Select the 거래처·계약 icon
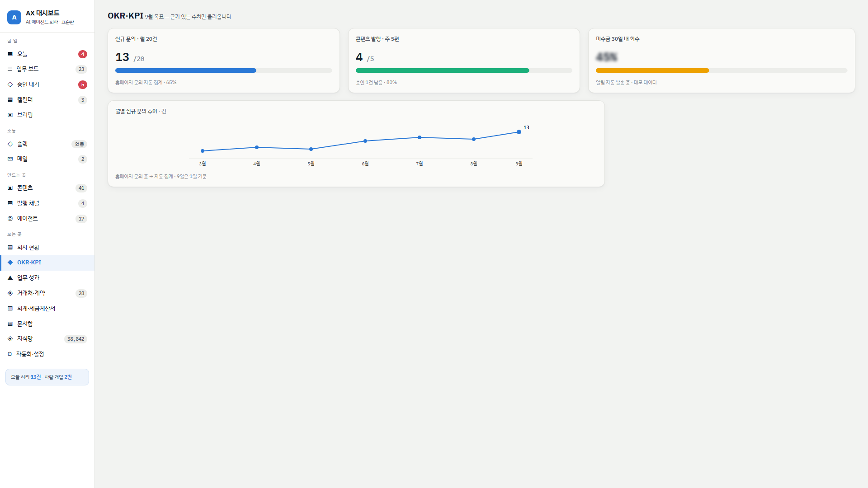 (10, 293)
